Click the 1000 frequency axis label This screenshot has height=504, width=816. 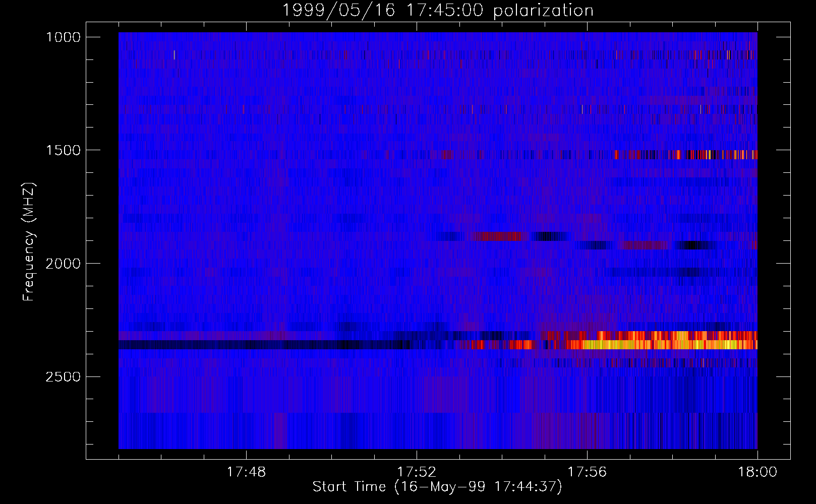[x=63, y=37]
